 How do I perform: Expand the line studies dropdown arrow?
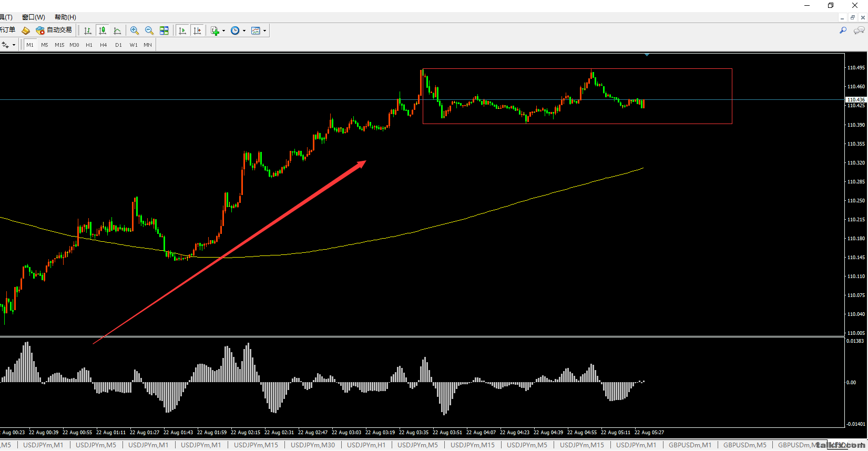pos(14,45)
